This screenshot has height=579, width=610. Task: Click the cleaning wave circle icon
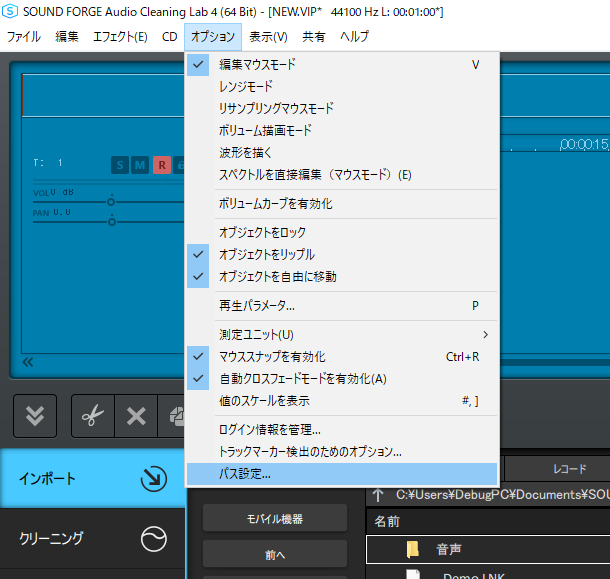[x=154, y=539]
